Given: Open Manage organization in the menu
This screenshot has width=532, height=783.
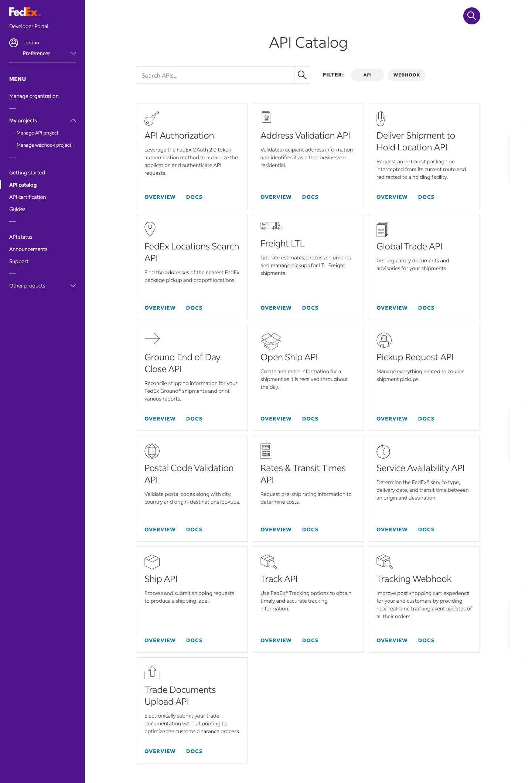Looking at the screenshot, I should [x=34, y=96].
